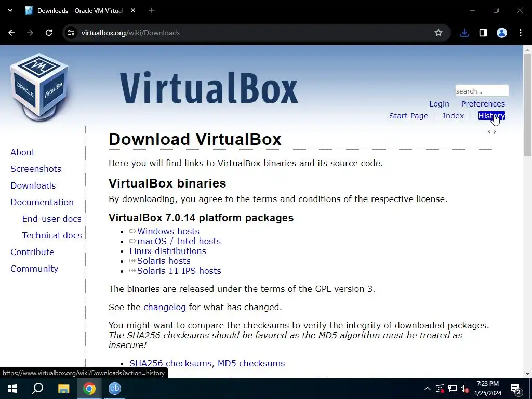Open MD5 checksums link
The height and width of the screenshot is (399, 532).
[251, 363]
